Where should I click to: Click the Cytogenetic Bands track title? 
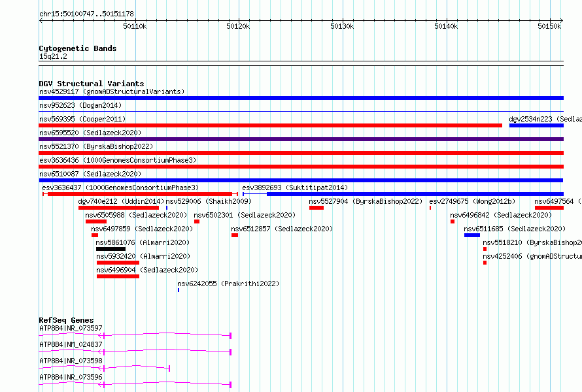pos(78,48)
